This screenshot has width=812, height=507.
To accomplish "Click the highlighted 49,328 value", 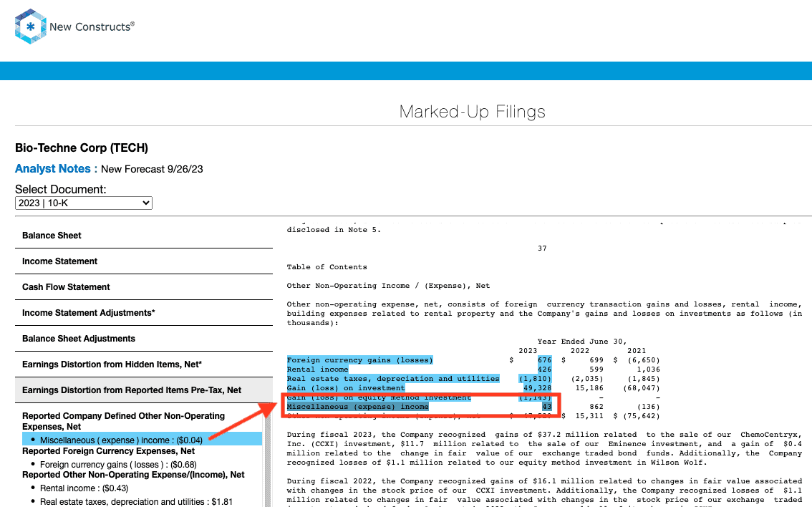I will pos(537,388).
